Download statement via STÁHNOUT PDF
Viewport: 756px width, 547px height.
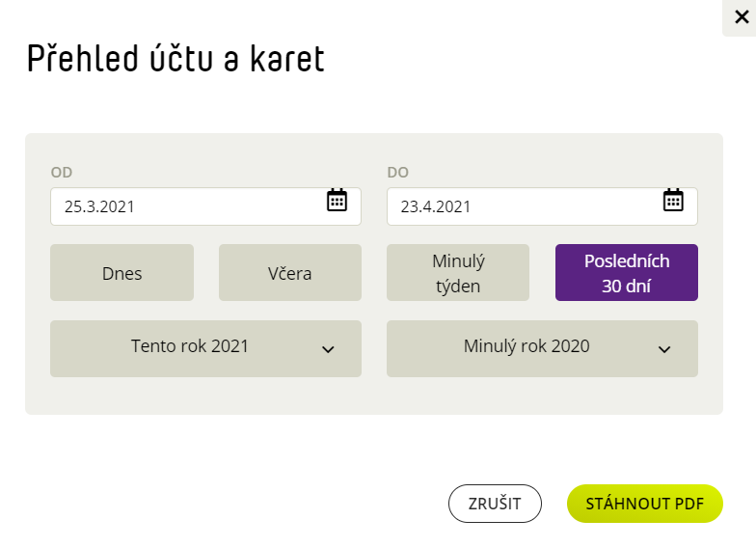[644, 504]
